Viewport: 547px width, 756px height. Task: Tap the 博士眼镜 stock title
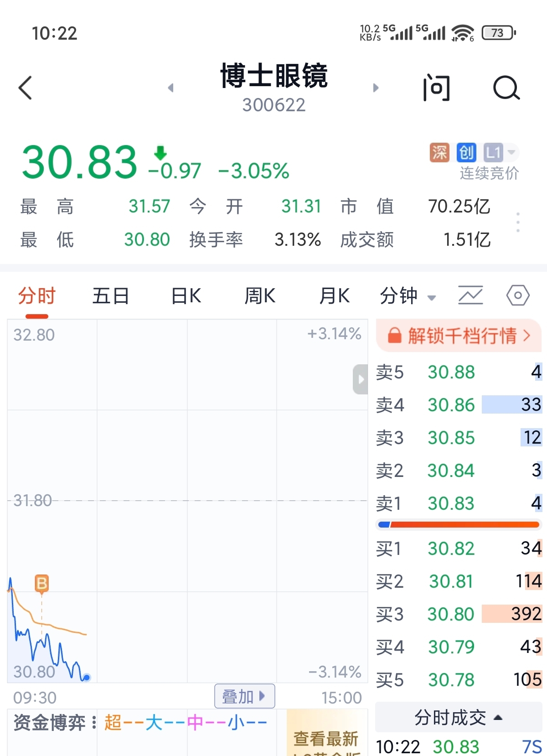(x=273, y=75)
